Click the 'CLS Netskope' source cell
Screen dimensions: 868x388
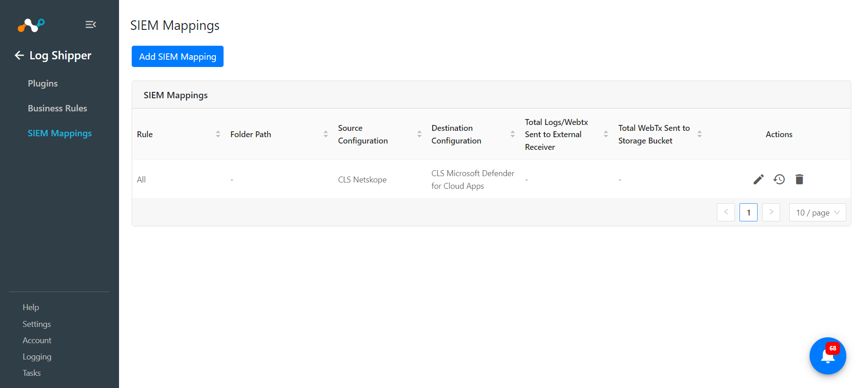coord(362,179)
